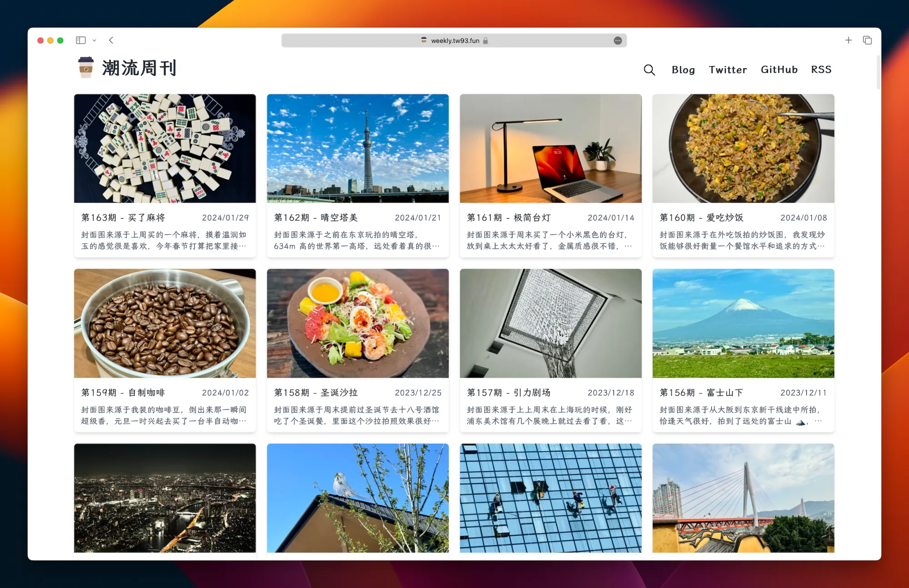Viewport: 909px width, 588px height.
Task: Click the coffee cup site logo
Action: (85, 68)
